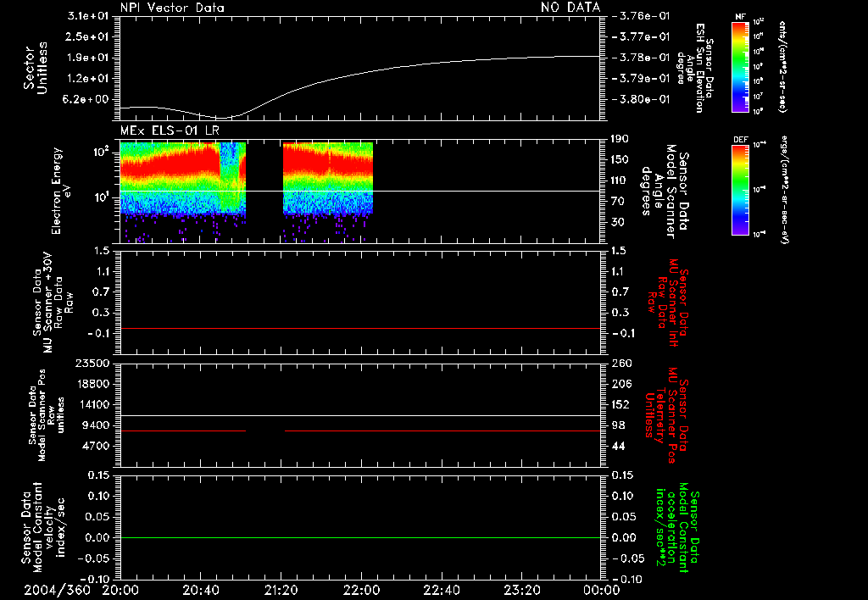Click the red 'MU Scanner Inh Raw Data' label
This screenshot has height=600, width=868.
coord(666,303)
